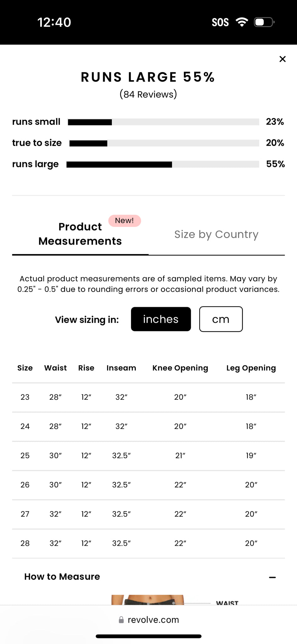Tap the battery status icon
The image size is (297, 644).
[264, 22]
